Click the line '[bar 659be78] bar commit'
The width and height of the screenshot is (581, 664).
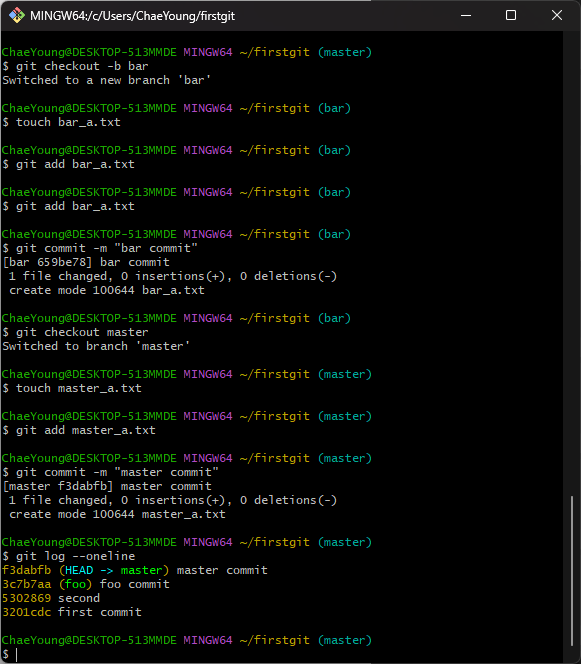(x=86, y=262)
